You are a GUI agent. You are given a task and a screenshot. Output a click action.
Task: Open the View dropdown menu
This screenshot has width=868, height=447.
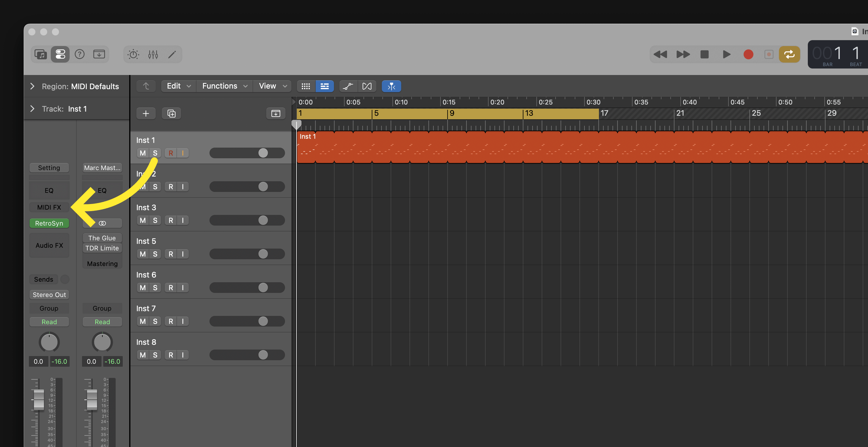pyautogui.click(x=273, y=86)
